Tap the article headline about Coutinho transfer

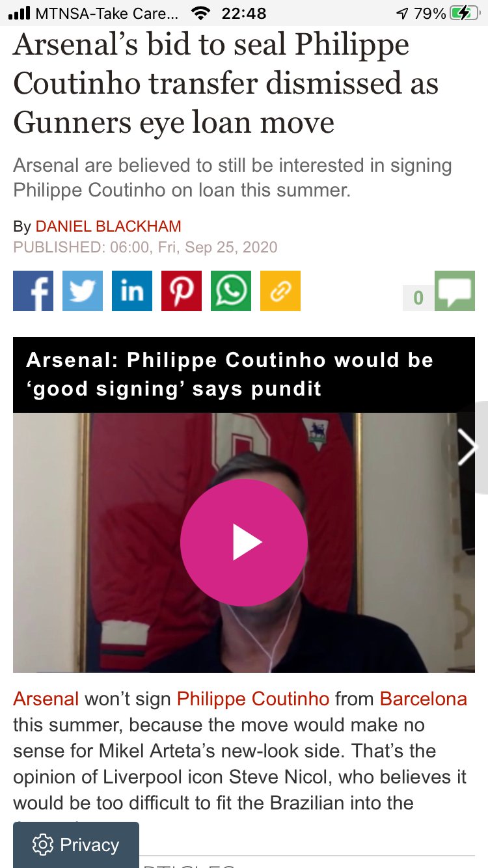[x=226, y=83]
